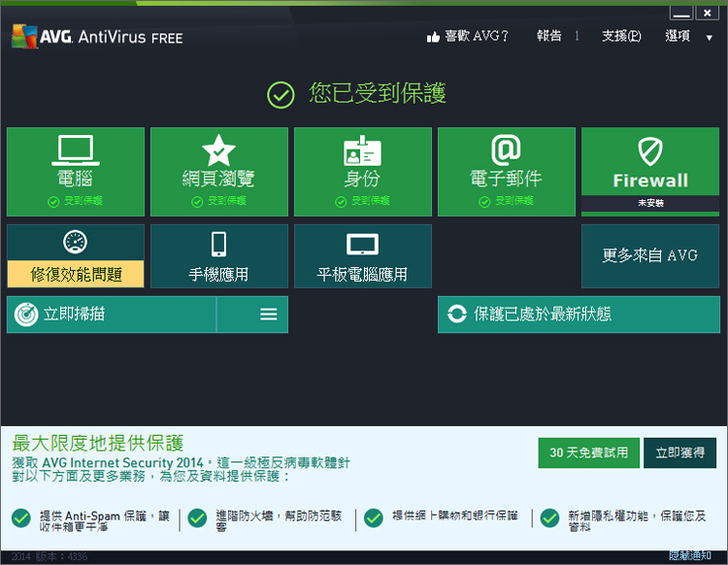Click the 最大限度地提供保護 heading
Screen dimensions: 728x565
point(98,444)
